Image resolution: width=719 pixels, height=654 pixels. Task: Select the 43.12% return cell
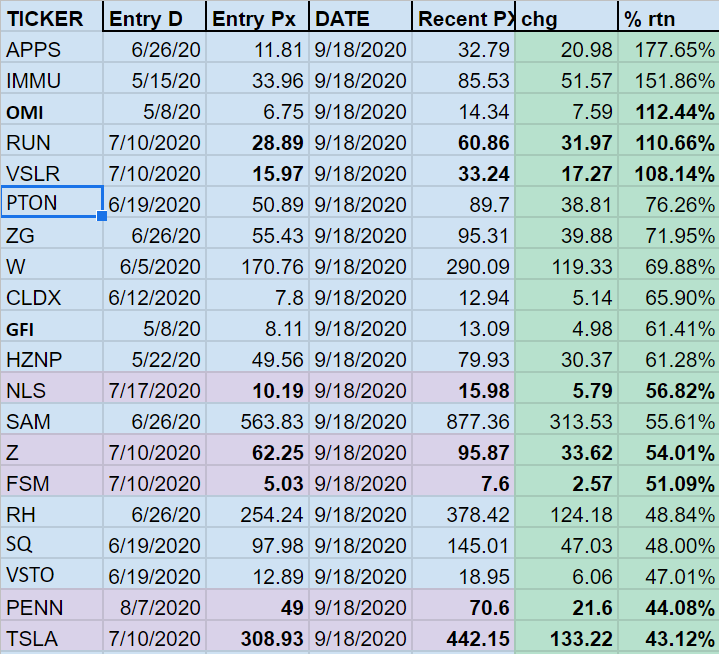(669, 637)
